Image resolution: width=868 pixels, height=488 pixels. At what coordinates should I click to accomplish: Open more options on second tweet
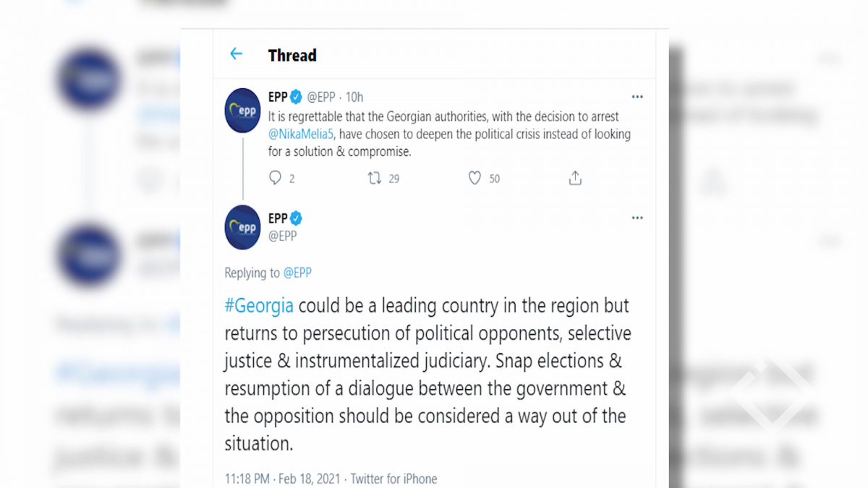tap(637, 218)
